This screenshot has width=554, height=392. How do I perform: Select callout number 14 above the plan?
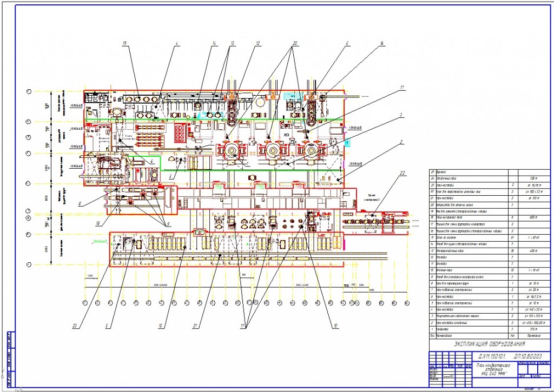click(214, 43)
